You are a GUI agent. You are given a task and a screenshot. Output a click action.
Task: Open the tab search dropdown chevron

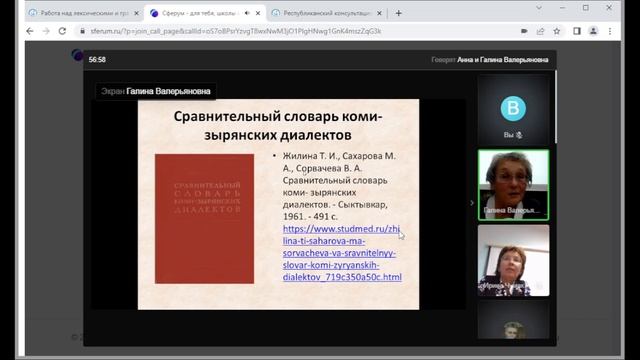point(539,8)
